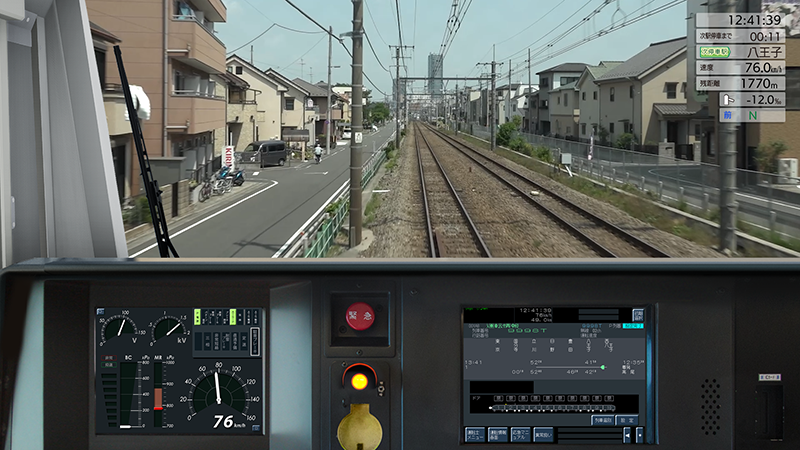Click the screen select button at the monitor corner

click(638, 315)
